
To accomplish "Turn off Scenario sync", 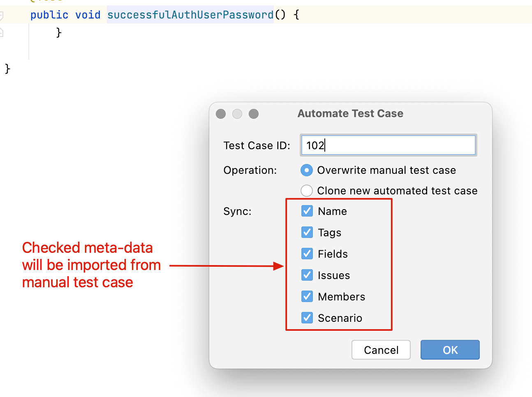I will click(307, 318).
